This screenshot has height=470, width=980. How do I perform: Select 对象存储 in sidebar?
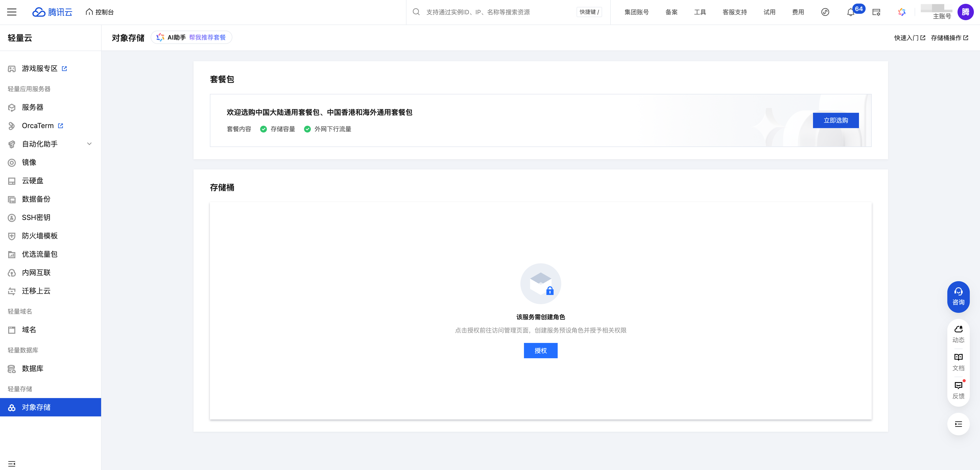click(x=51, y=407)
